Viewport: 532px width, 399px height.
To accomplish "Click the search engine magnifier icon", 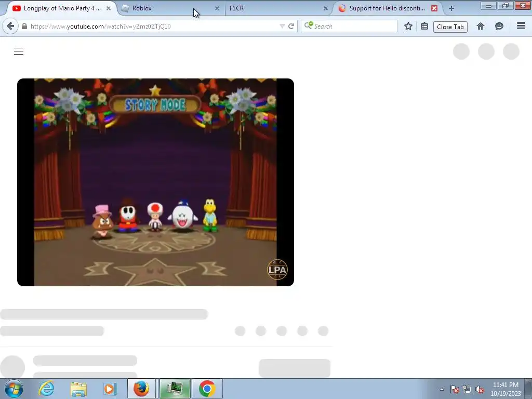I will 308,25.
